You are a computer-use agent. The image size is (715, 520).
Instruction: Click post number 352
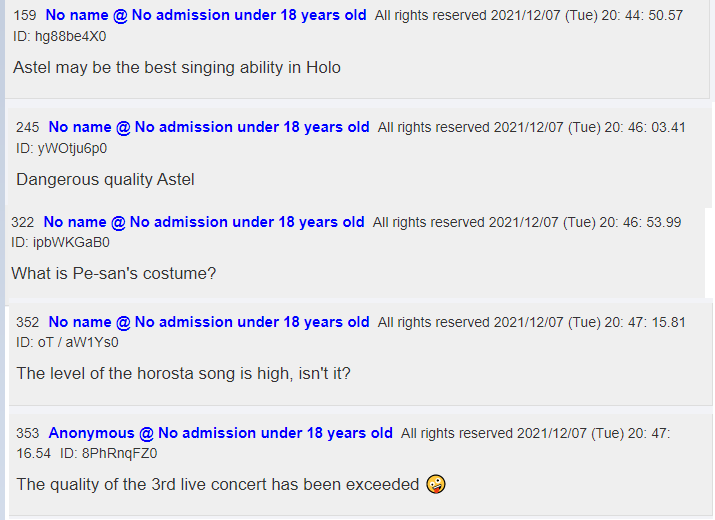[28, 322]
